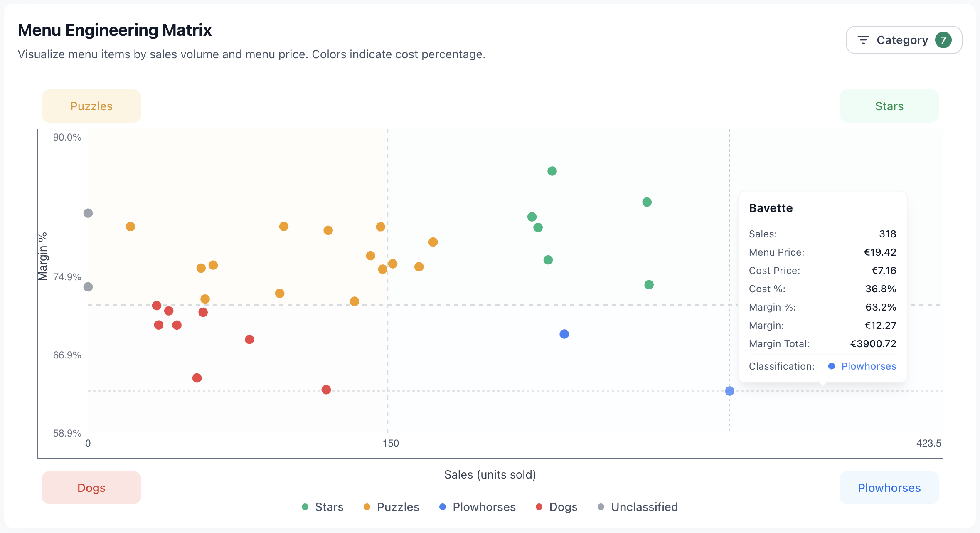
Task: Select the red Dogs legend dot
Action: click(539, 507)
